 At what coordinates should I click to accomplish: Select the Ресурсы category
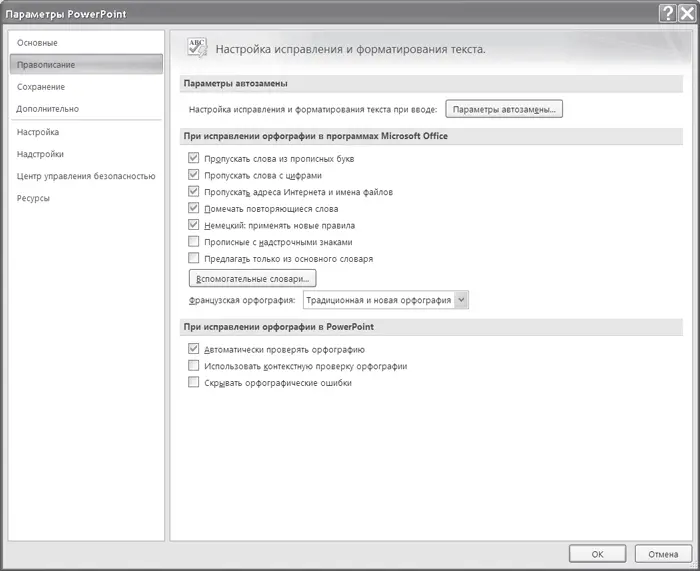[33, 198]
